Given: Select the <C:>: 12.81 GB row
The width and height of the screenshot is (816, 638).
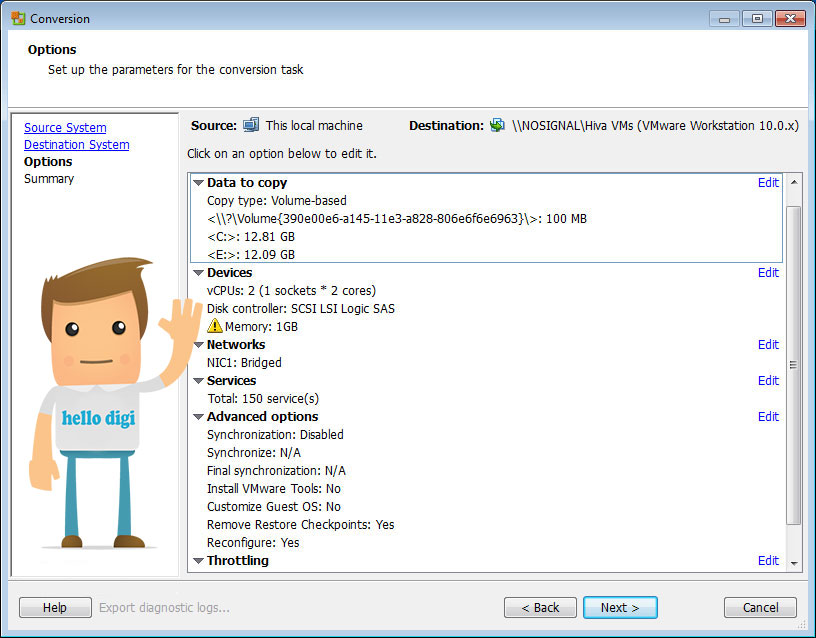Looking at the screenshot, I should coord(251,237).
